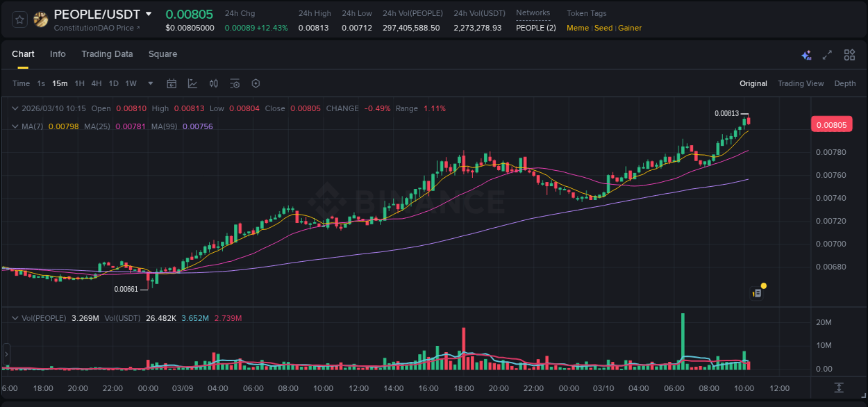Image resolution: width=868 pixels, height=407 pixels.
Task: Expand the chart to fullscreen with the arrows icon
Action: tap(826, 54)
